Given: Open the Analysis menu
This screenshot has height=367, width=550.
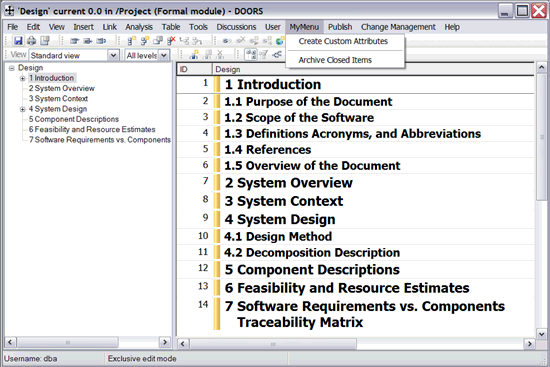Looking at the screenshot, I should [x=139, y=27].
